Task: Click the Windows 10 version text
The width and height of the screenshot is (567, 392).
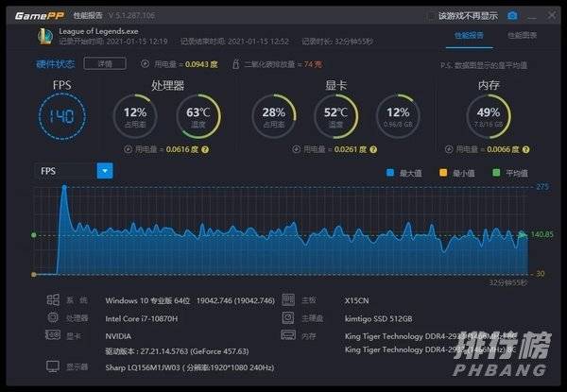Action: point(190,300)
